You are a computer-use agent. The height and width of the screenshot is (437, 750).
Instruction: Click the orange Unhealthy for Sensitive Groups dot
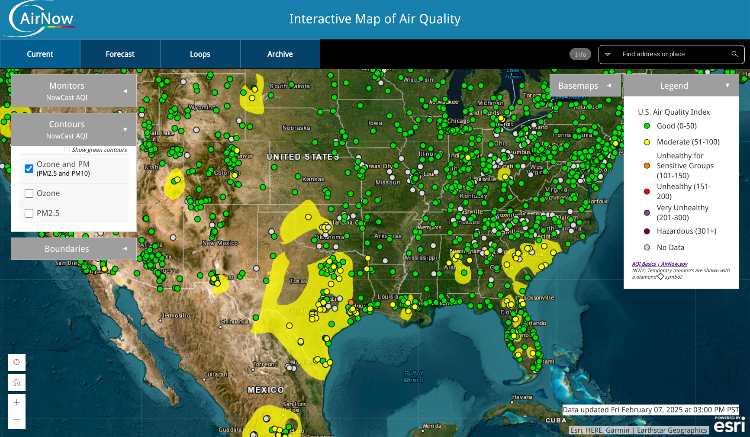647,165
